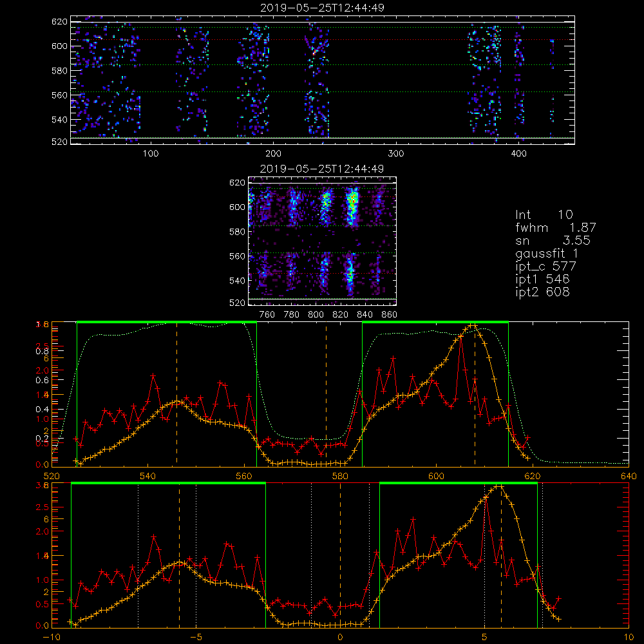
Task: Click the '0' x-axis label below bottom plot
Action: tap(340, 637)
